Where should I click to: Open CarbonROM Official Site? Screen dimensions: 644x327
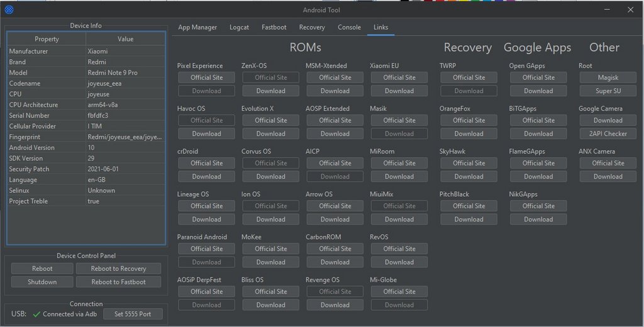[x=335, y=248]
